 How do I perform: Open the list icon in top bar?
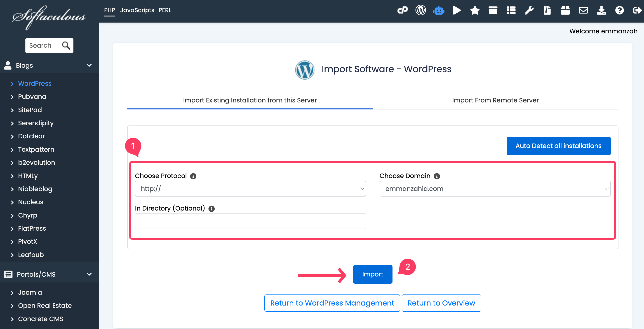click(x=511, y=10)
